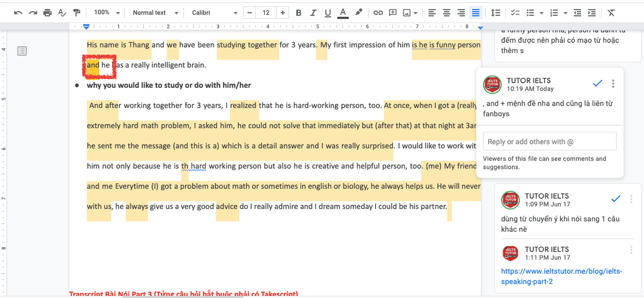Open the highlight color tool

[x=359, y=12]
